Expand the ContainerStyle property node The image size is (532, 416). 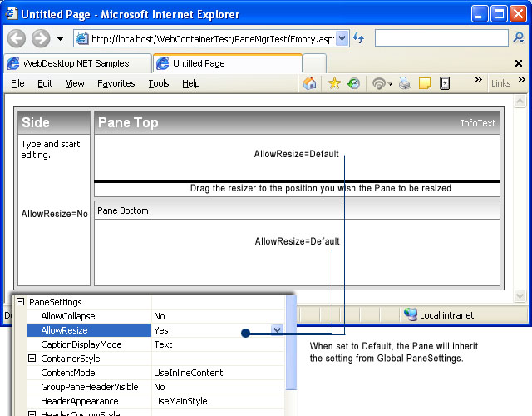[x=32, y=359]
